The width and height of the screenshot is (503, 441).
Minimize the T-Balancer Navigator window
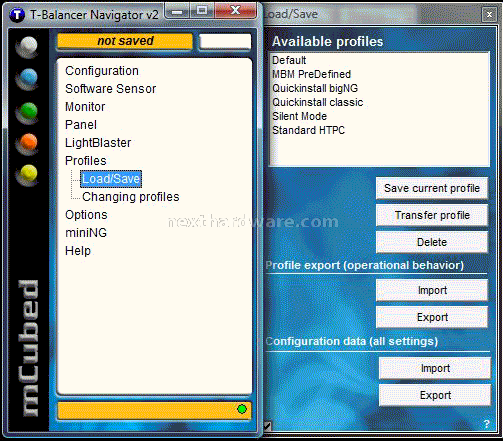177,11
